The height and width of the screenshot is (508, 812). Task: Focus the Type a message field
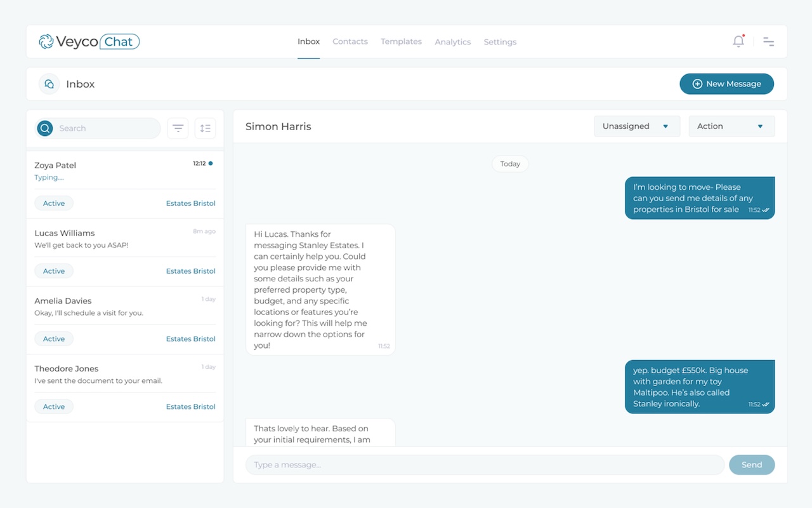485,465
